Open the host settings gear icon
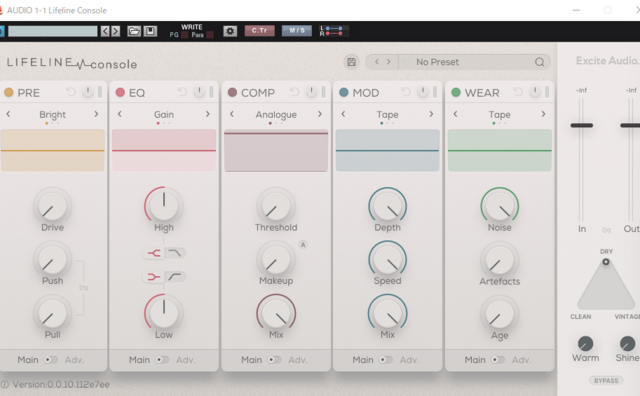 [x=230, y=31]
